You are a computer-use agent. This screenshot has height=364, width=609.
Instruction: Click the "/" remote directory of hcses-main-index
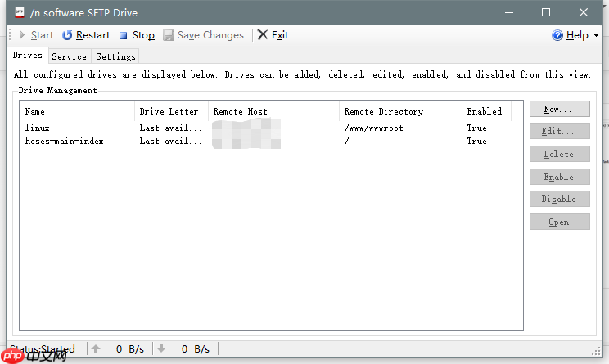click(x=347, y=141)
